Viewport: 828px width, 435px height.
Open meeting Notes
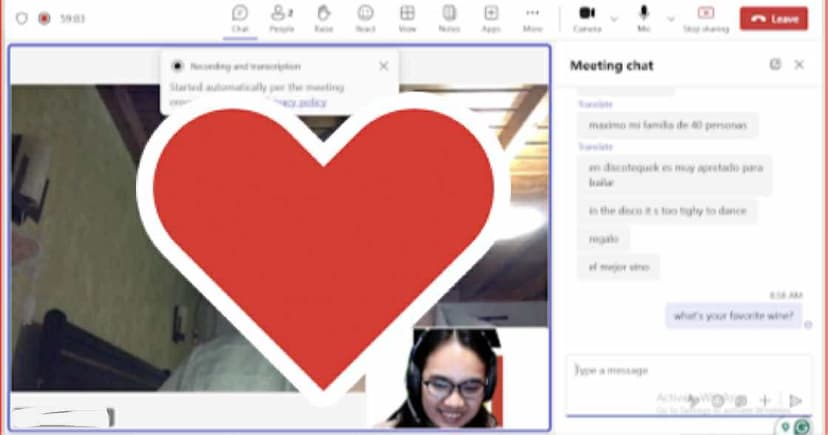pyautogui.click(x=449, y=17)
